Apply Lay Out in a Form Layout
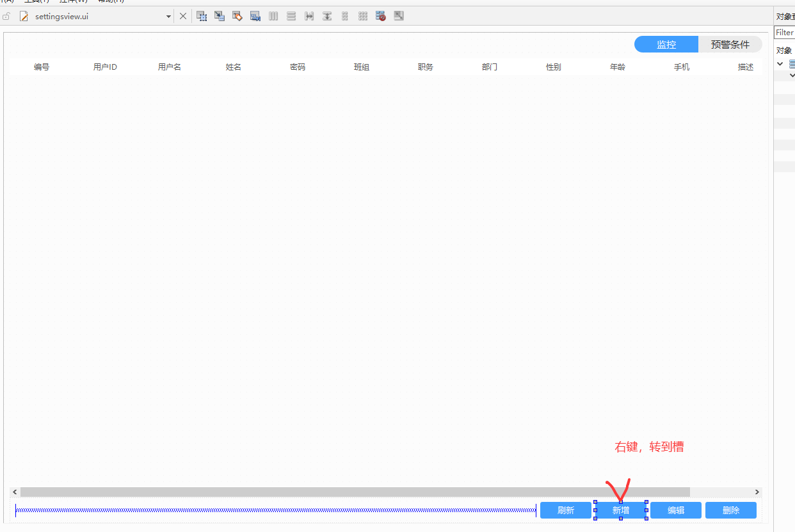The image size is (795, 532). 345,16
